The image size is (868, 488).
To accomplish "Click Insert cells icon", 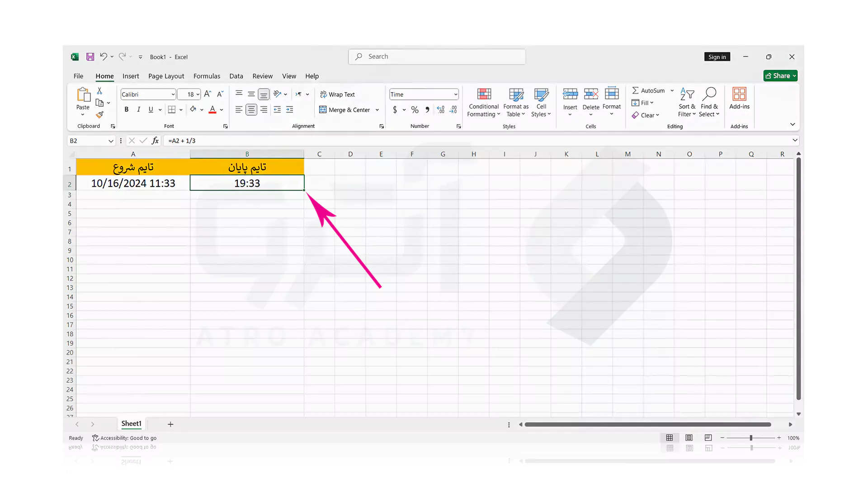I will point(570,94).
